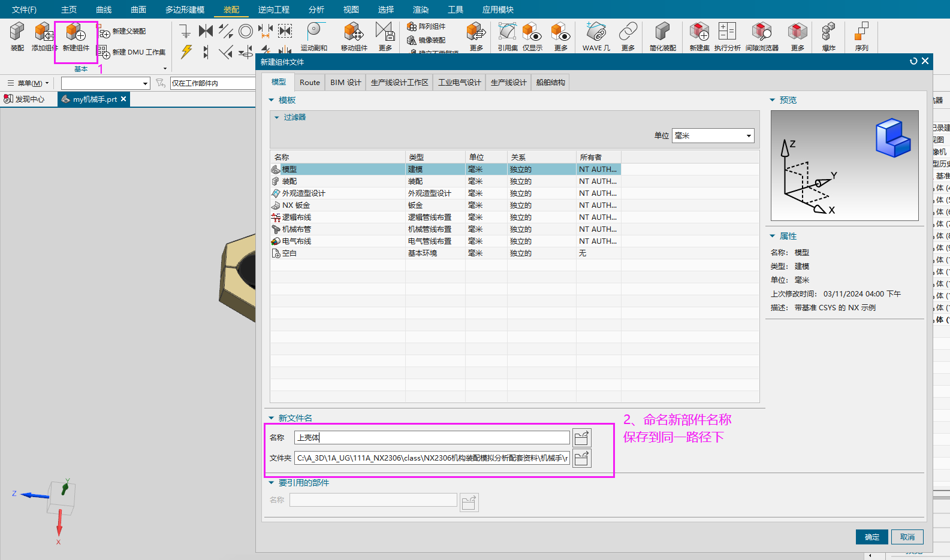Screen dimensions: 950x560
Task: Click the browse icon beside the 名称 field
Action: (x=582, y=438)
